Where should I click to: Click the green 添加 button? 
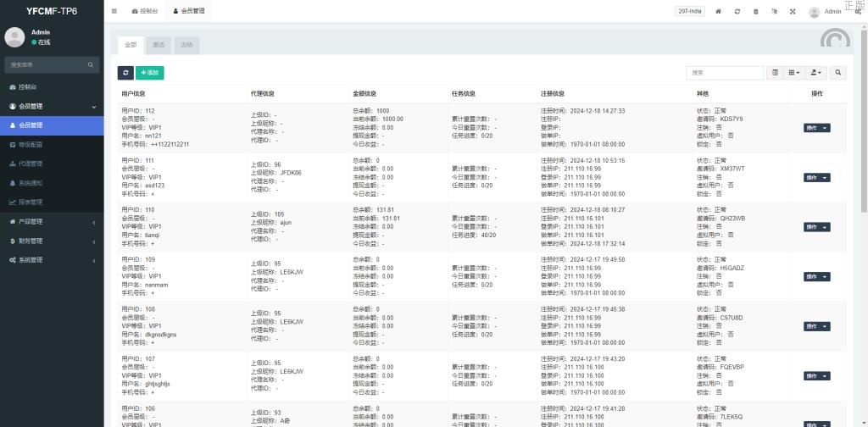point(150,73)
